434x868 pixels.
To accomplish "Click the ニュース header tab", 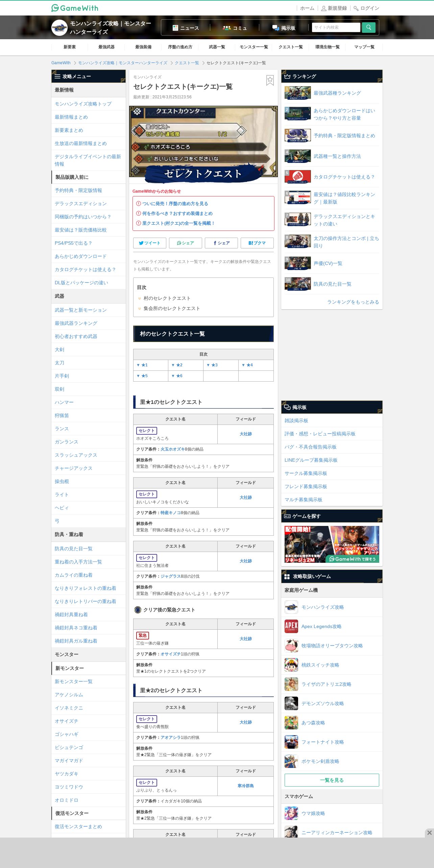I will [186, 28].
